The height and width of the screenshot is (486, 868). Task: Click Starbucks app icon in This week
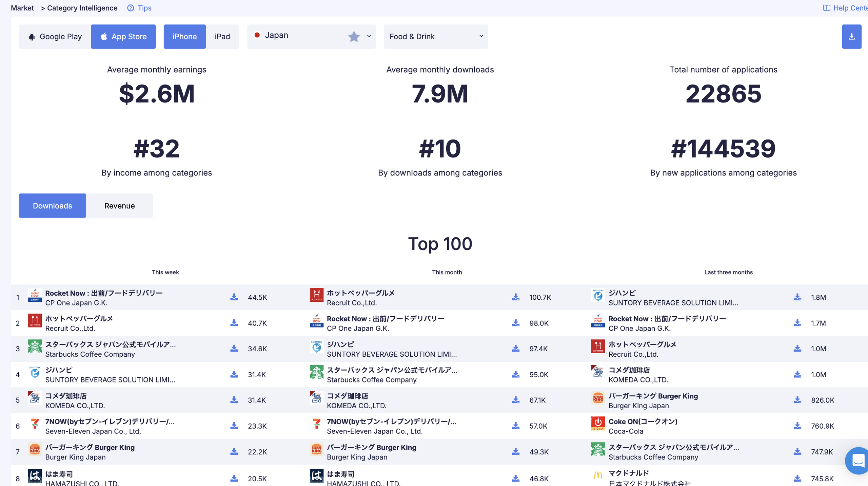point(35,347)
